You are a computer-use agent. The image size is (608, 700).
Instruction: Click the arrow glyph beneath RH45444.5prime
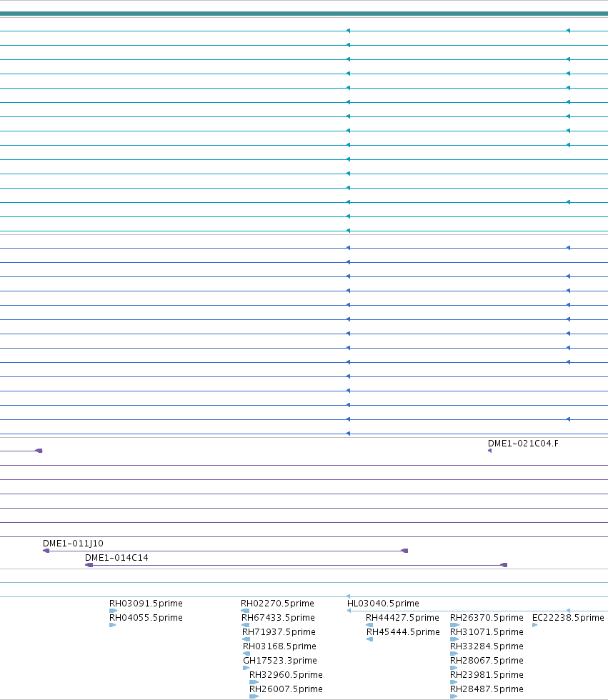tap(369, 639)
